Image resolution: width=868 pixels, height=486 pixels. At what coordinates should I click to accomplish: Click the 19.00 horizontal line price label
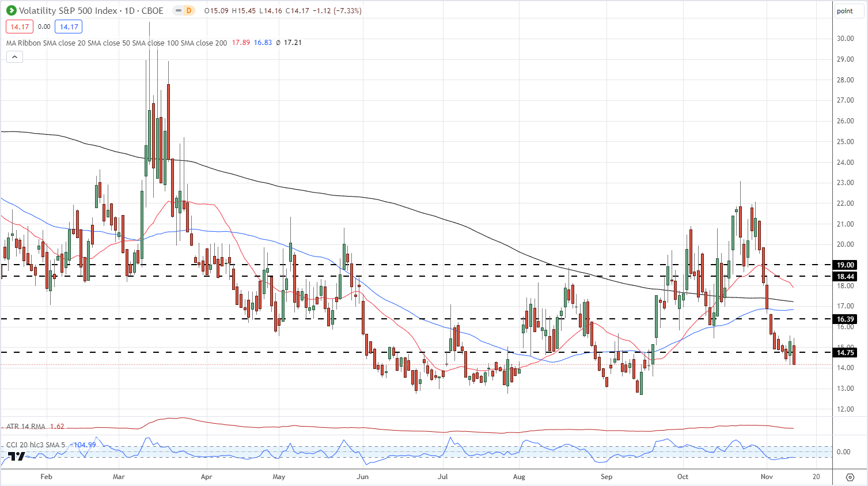[846, 265]
